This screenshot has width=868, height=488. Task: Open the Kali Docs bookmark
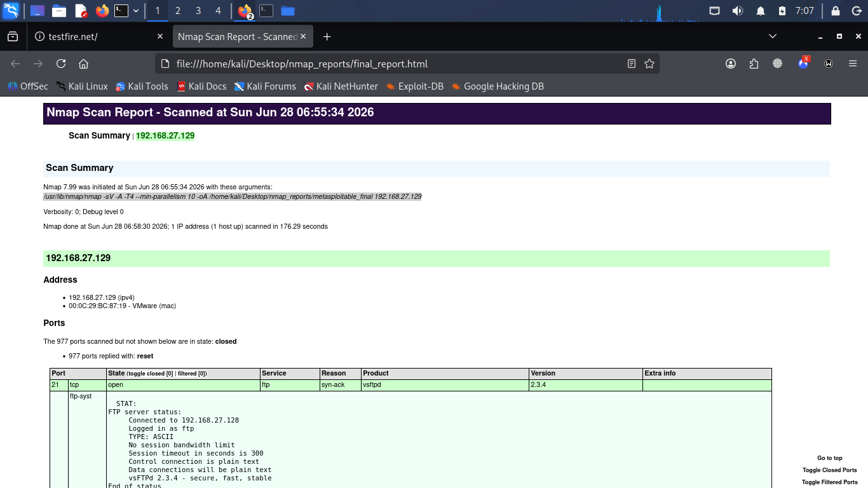click(201, 86)
